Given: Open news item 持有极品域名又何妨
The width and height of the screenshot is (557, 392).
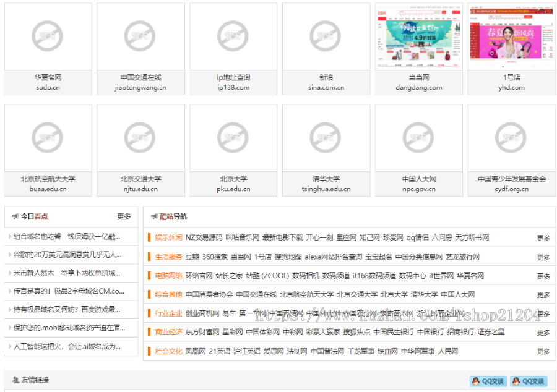Looking at the screenshot, I should pos(67,309).
